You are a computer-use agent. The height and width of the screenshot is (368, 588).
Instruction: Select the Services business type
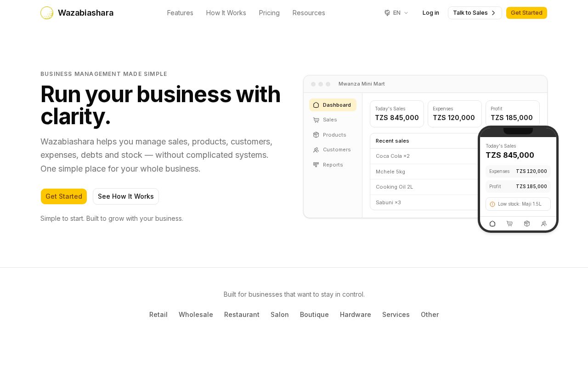pos(396,315)
